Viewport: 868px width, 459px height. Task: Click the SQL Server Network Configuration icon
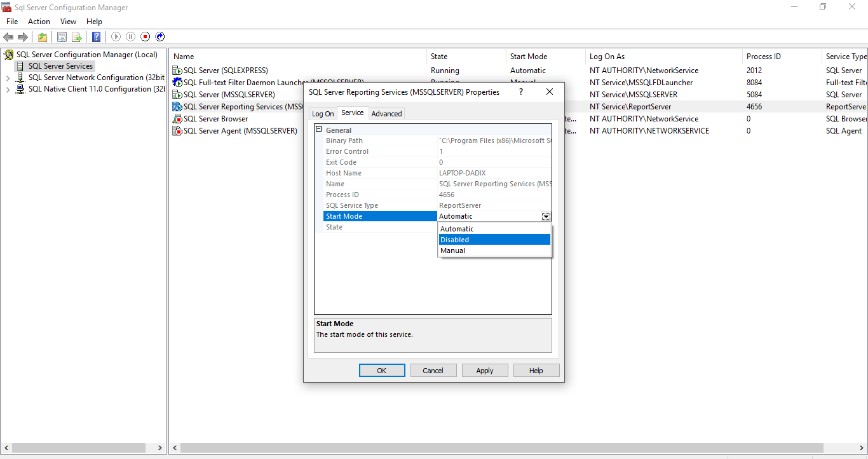pyautogui.click(x=20, y=78)
